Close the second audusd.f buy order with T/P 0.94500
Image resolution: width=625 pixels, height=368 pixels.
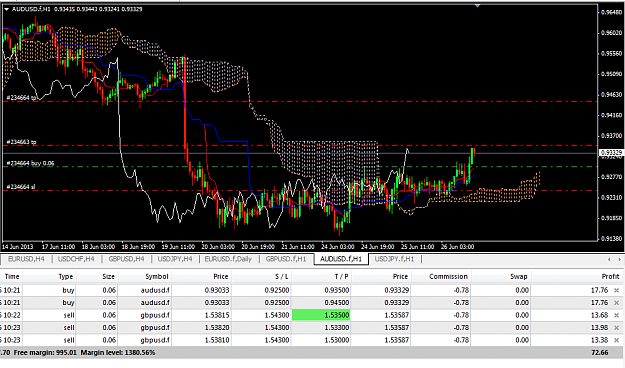coord(617,303)
